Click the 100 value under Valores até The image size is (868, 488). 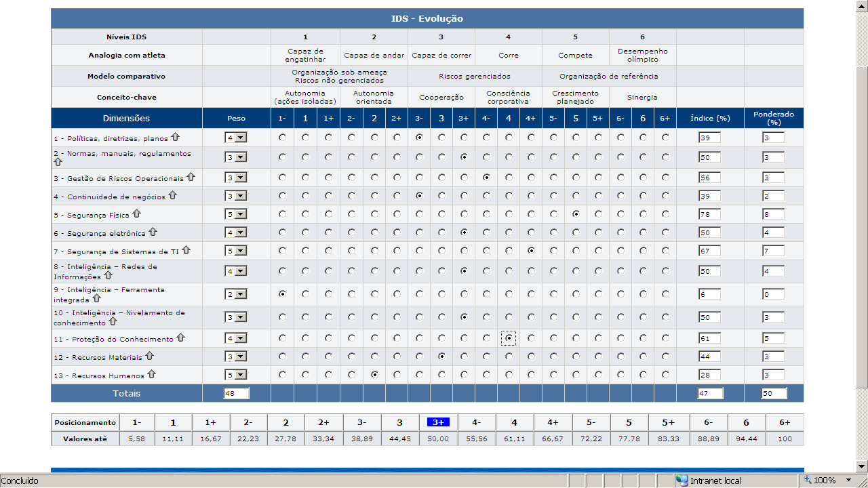point(785,439)
